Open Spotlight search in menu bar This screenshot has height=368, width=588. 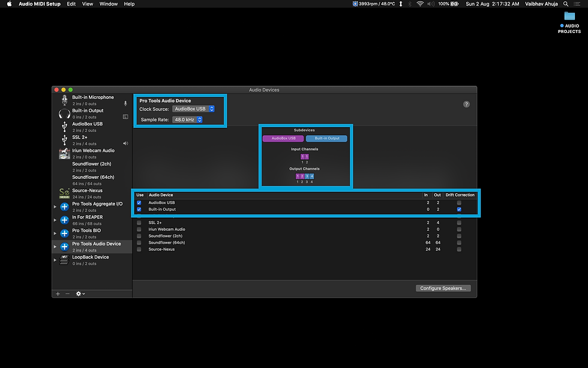pyautogui.click(x=565, y=4)
